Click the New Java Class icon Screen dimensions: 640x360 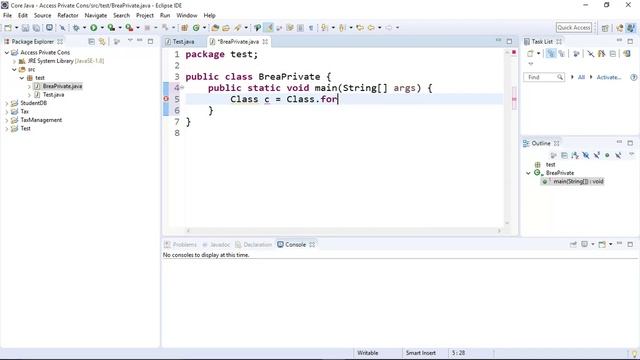pos(196,28)
